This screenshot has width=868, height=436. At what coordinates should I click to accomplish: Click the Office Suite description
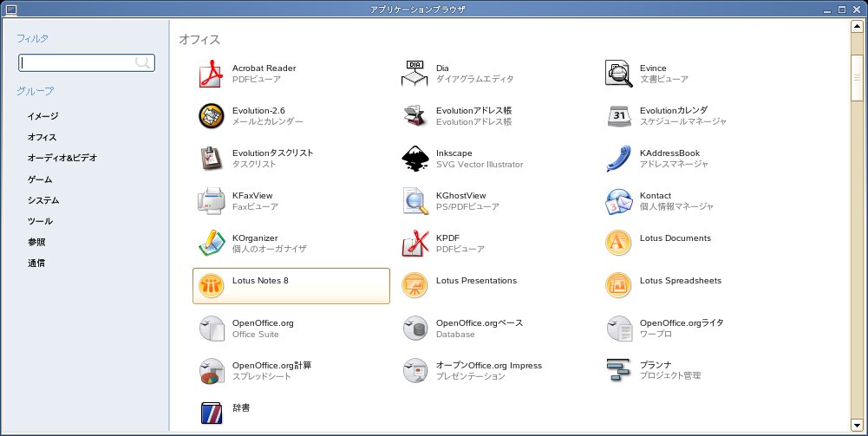(255, 335)
